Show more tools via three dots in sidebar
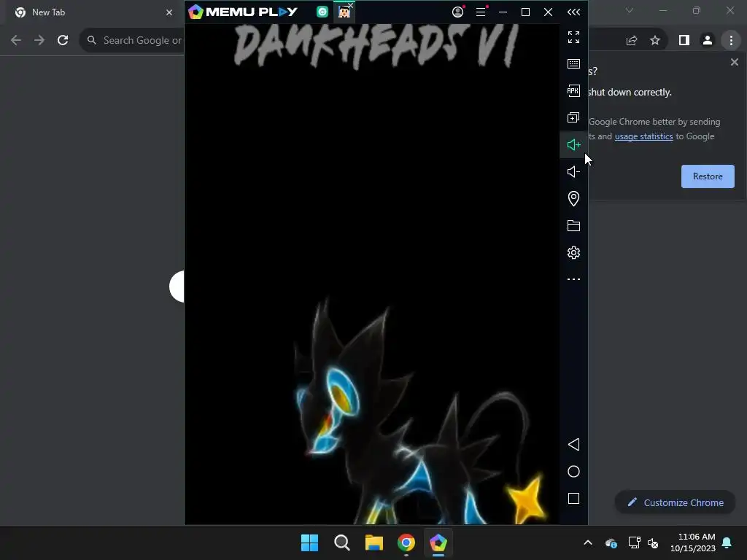 pos(573,279)
